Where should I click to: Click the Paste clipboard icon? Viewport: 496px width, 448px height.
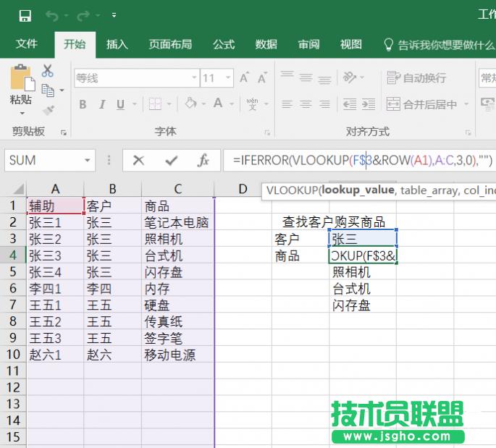[x=21, y=82]
